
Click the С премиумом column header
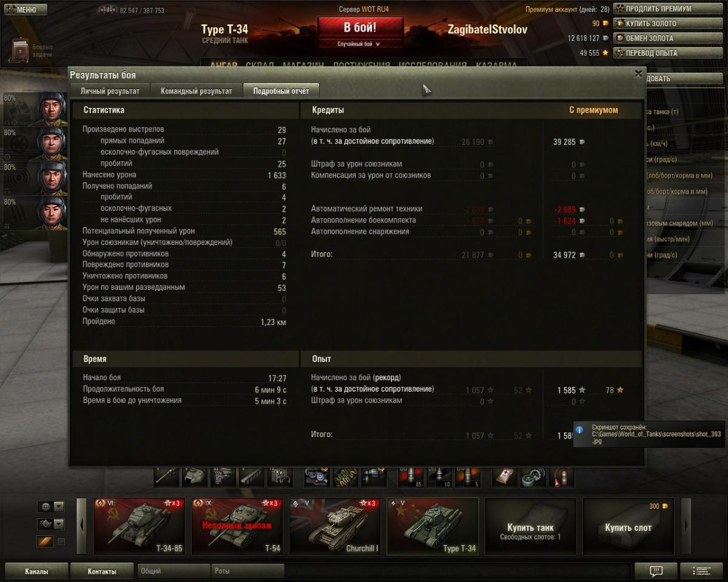pyautogui.click(x=593, y=110)
